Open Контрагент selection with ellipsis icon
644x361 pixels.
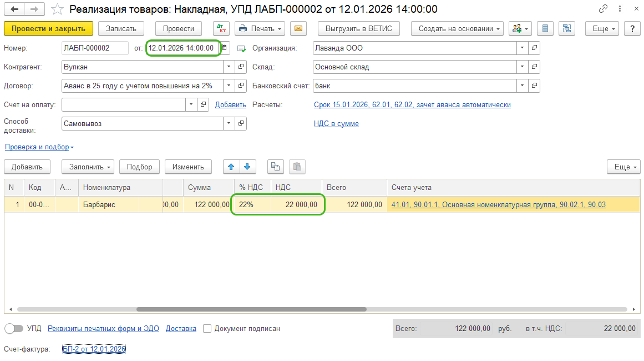[240, 67]
